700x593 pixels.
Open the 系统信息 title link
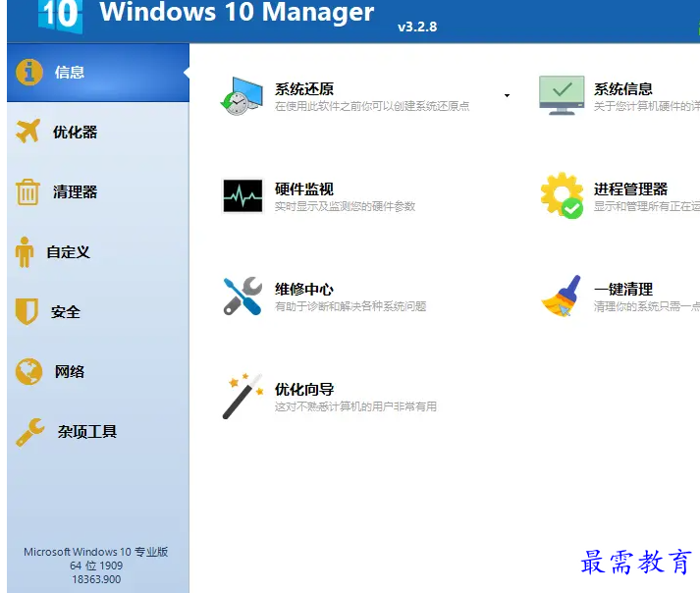(623, 89)
